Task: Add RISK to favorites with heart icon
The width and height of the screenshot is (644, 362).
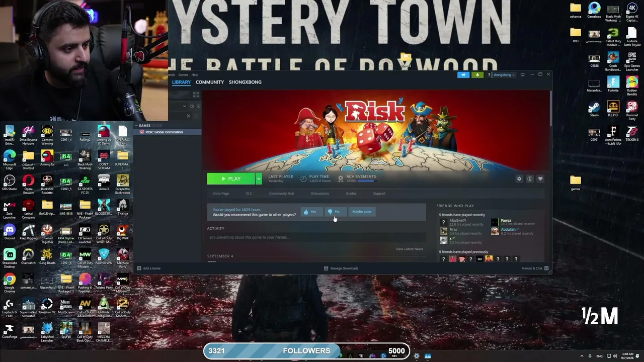Action: click(540, 179)
